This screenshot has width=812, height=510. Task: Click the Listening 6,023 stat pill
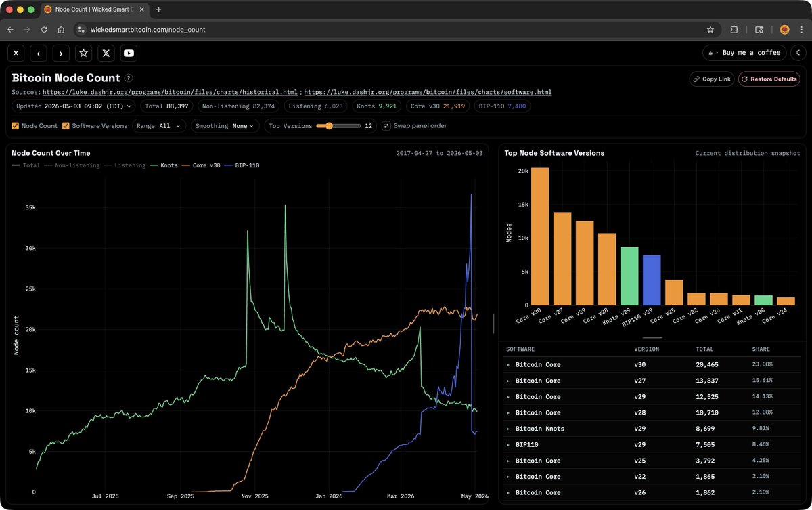point(316,106)
